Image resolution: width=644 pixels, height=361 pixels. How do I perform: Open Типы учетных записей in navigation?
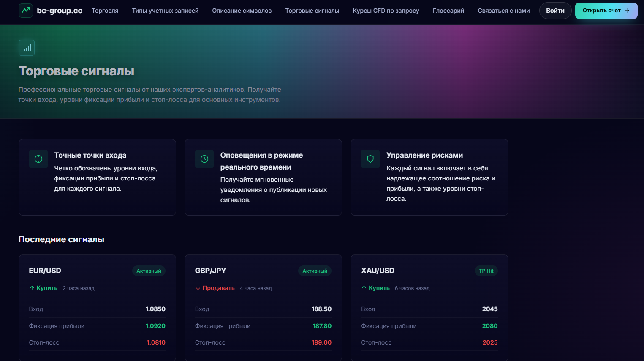pyautogui.click(x=165, y=11)
